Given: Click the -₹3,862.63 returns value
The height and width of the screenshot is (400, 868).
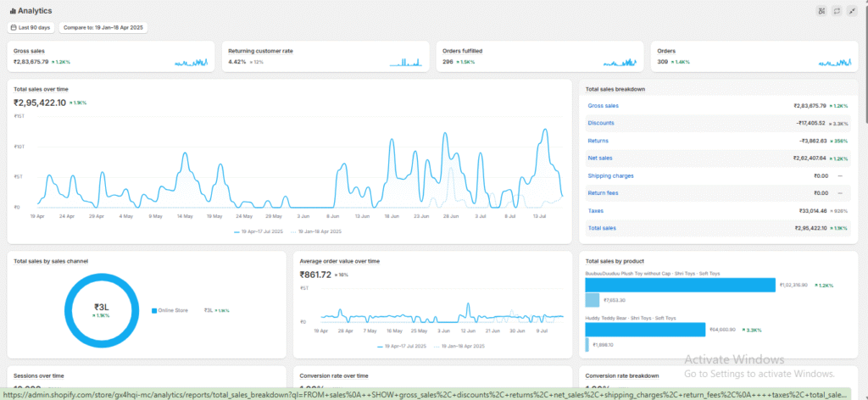Looking at the screenshot, I should 813,141.
